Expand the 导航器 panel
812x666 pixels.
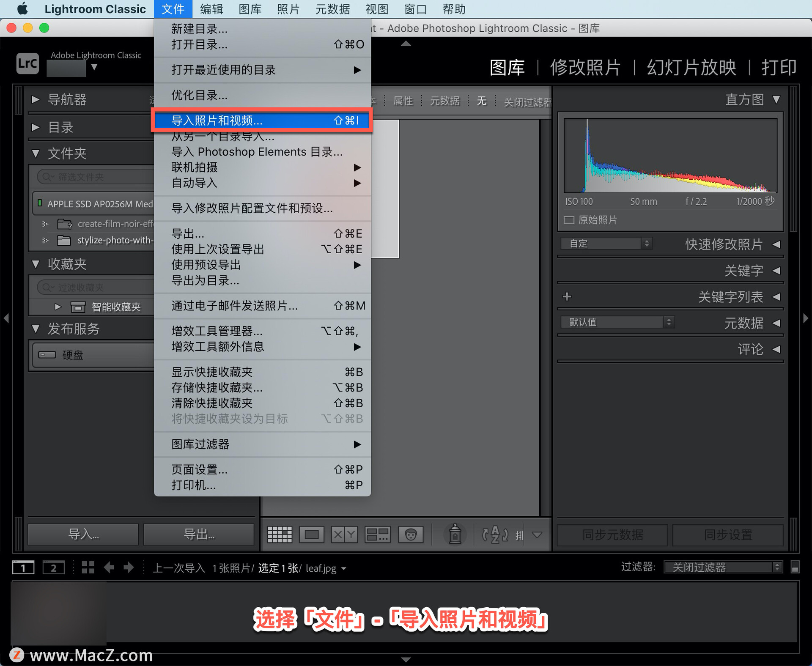pos(36,100)
